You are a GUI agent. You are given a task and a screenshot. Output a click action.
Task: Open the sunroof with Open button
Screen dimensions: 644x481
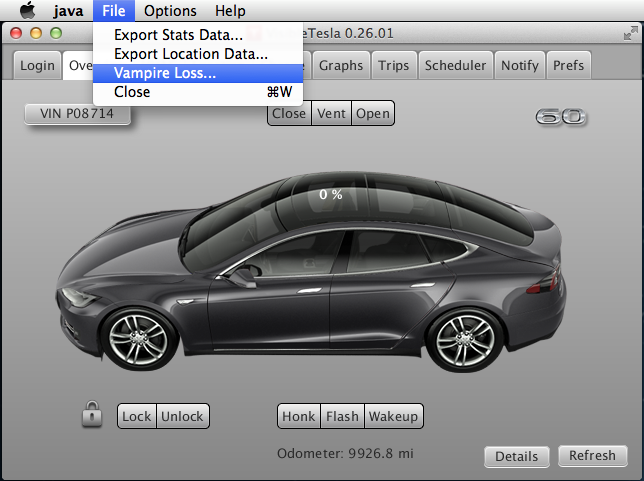pos(373,113)
